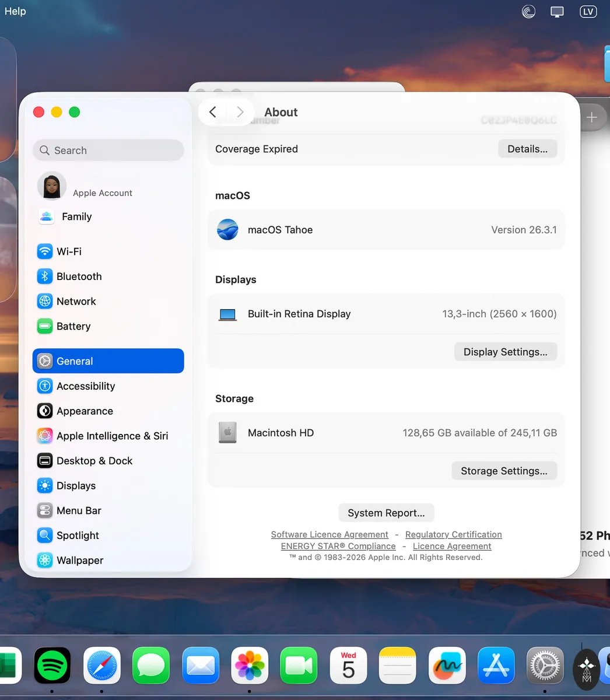Go forward with the right chevron
The width and height of the screenshot is (610, 700).
pos(240,112)
